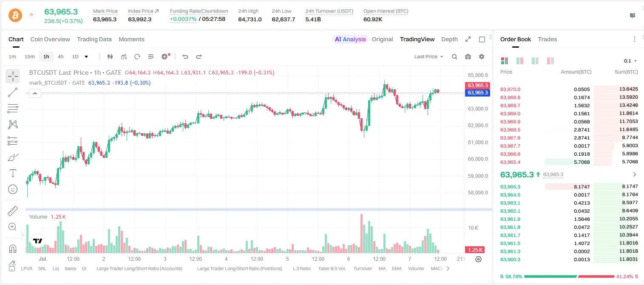Switch to the Trading Data tab

click(94, 39)
